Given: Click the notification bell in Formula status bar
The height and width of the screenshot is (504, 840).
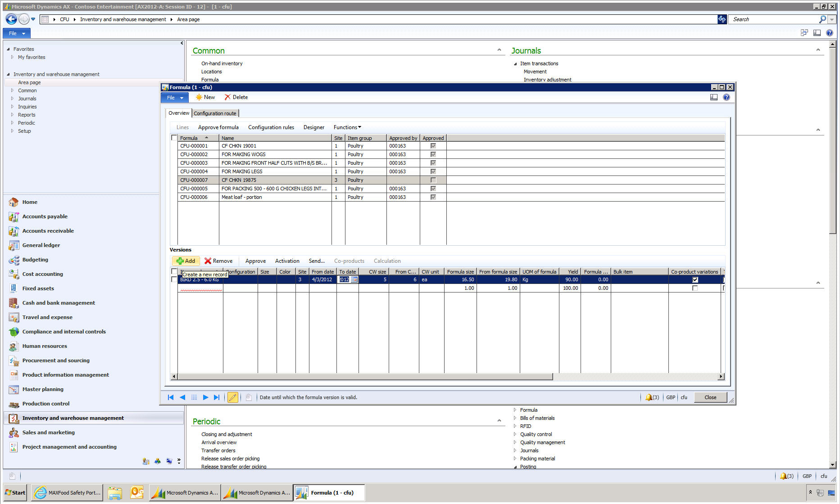Looking at the screenshot, I should (x=649, y=397).
